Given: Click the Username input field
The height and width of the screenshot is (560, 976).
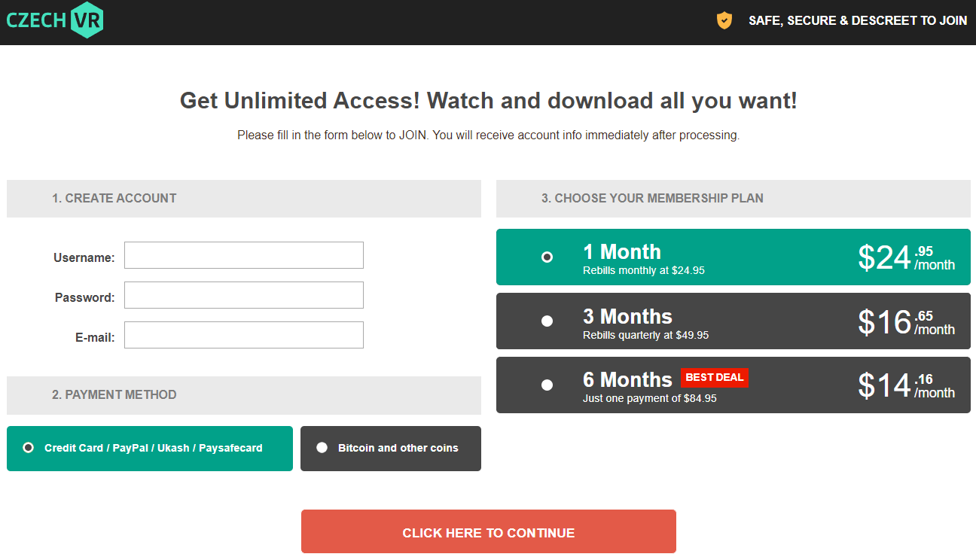Looking at the screenshot, I should click(243, 255).
